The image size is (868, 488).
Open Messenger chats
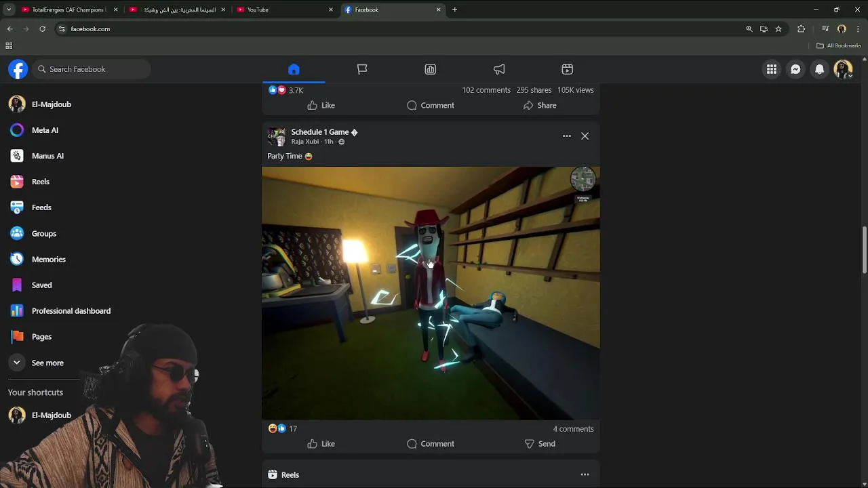[x=795, y=69]
